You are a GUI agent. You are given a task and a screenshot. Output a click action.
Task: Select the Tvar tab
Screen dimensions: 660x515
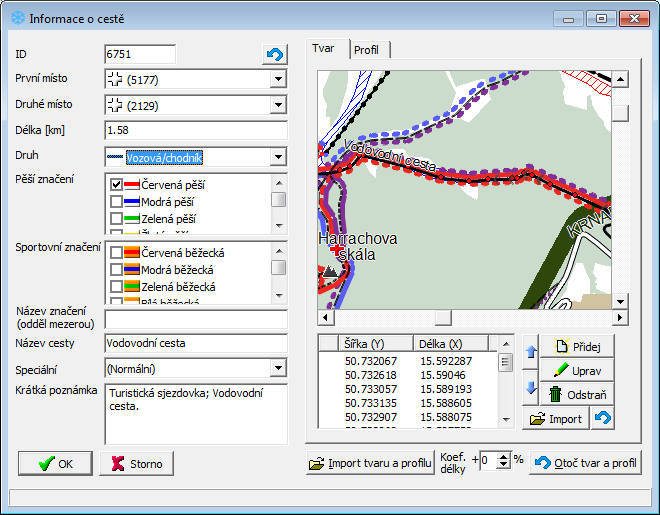click(x=324, y=49)
